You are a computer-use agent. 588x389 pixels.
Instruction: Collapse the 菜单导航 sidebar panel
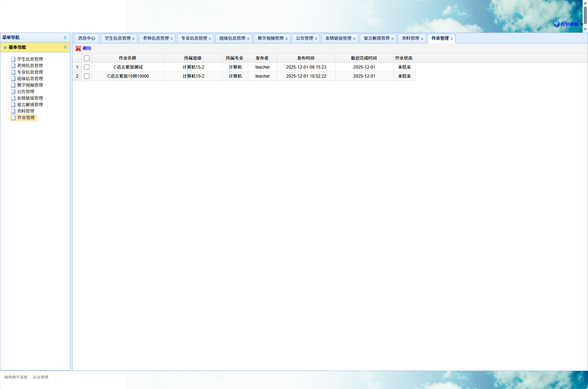[65, 38]
